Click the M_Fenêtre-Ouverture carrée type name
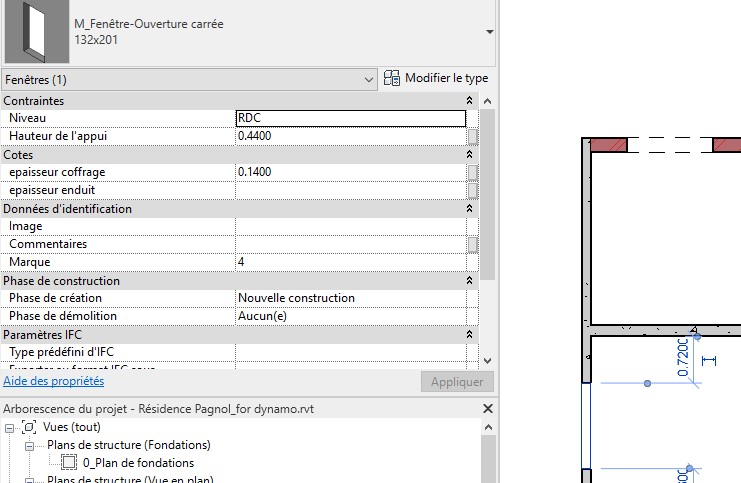The image size is (741, 483). click(x=149, y=24)
